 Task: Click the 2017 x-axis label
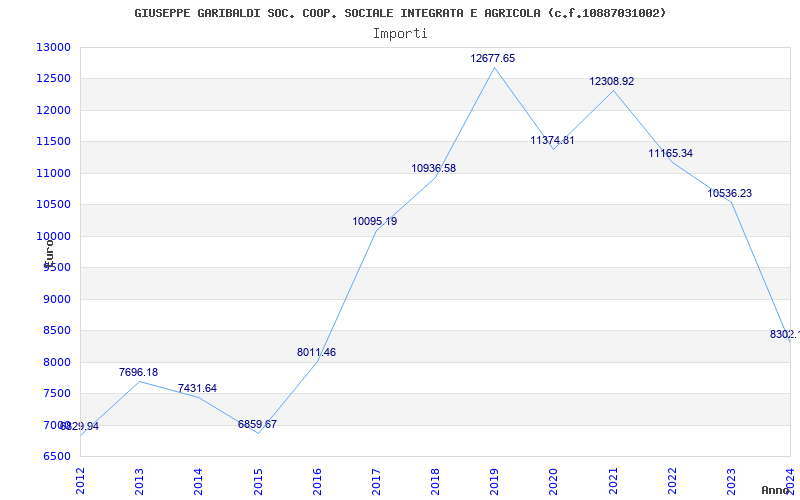[x=377, y=481]
